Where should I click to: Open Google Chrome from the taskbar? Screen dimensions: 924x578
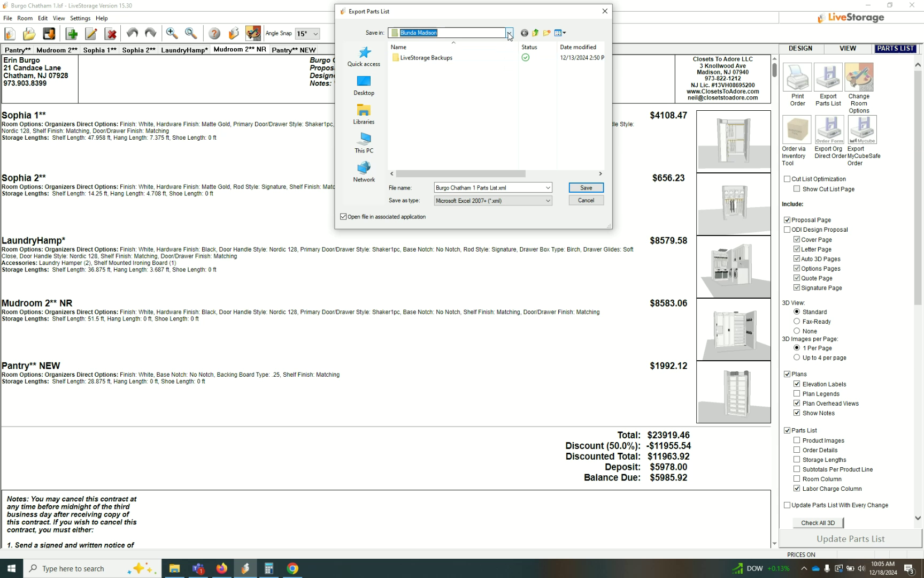[292, 568]
